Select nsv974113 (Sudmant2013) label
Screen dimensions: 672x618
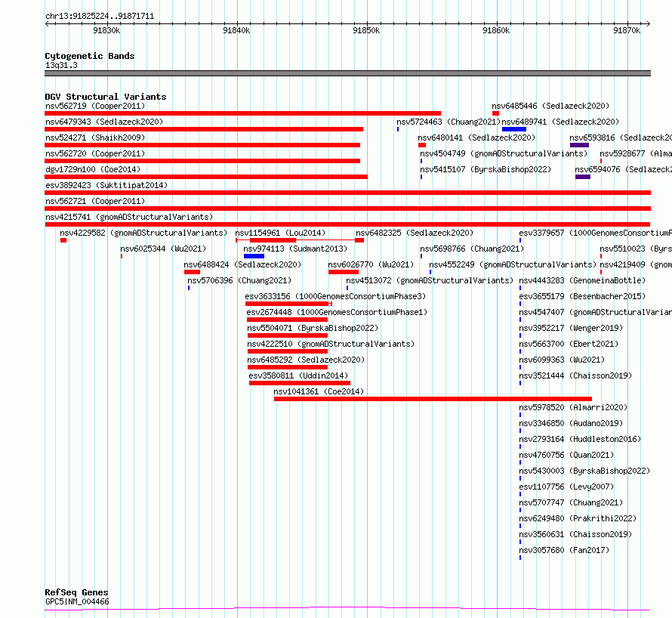(295, 249)
